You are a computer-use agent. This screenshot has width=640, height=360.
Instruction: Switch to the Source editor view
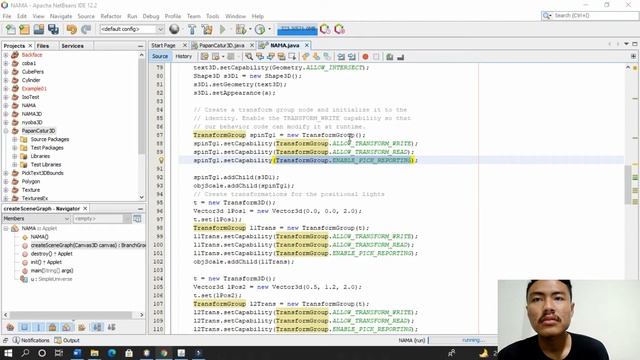[160, 56]
